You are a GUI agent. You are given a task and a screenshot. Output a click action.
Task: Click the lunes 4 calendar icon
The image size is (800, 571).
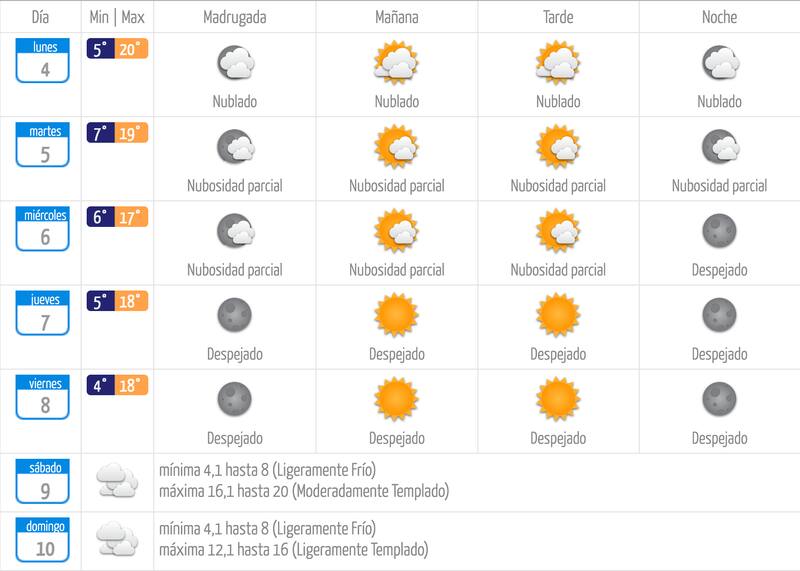pos(42,60)
